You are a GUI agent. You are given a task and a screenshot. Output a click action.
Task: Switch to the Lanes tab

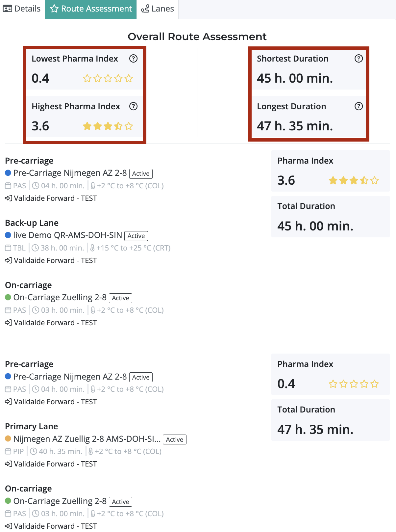(158, 9)
